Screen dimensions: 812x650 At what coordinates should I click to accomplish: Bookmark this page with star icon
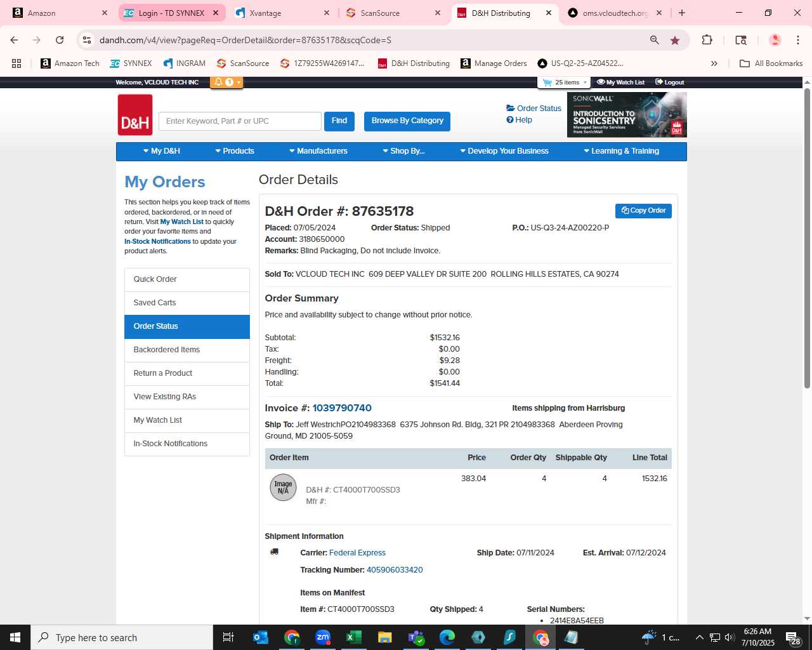point(675,40)
